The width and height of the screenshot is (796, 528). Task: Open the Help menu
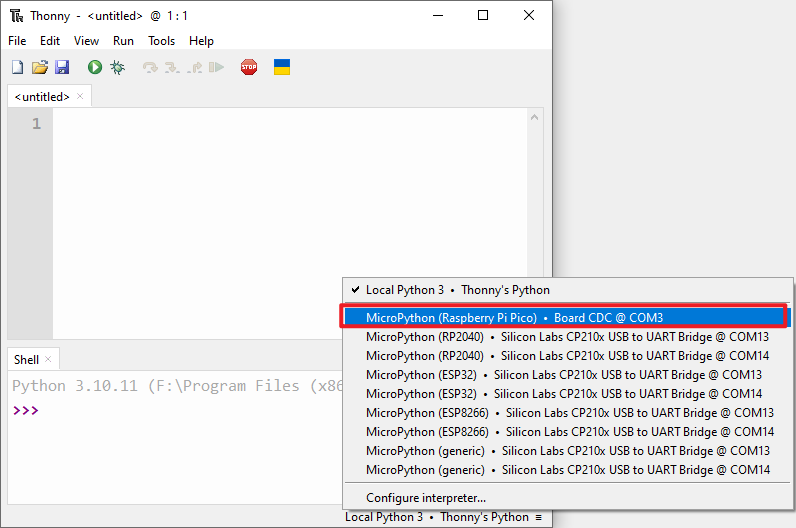(x=202, y=41)
